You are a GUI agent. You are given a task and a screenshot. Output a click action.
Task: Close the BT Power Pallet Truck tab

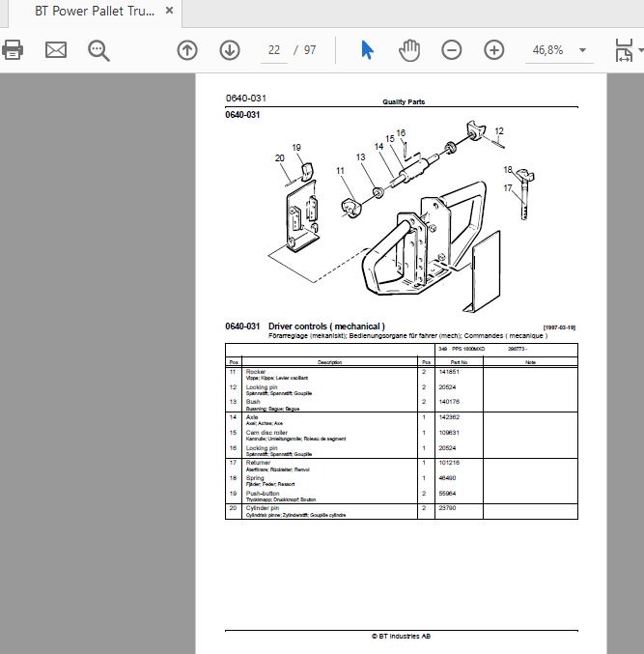coord(169,11)
